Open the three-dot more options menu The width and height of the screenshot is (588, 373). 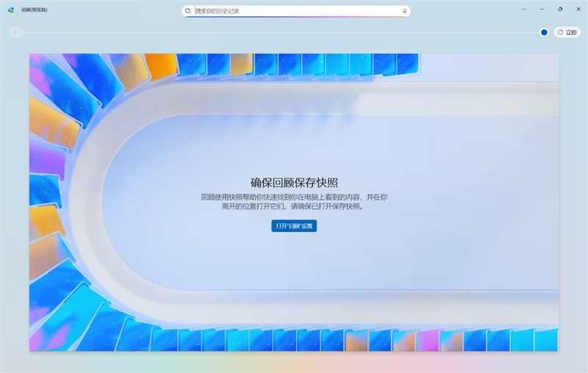[x=523, y=9]
